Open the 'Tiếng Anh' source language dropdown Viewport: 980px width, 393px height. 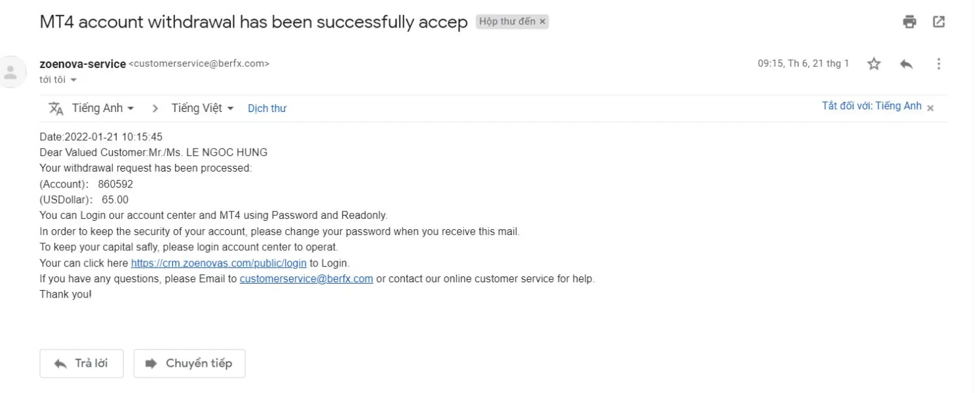click(103, 108)
